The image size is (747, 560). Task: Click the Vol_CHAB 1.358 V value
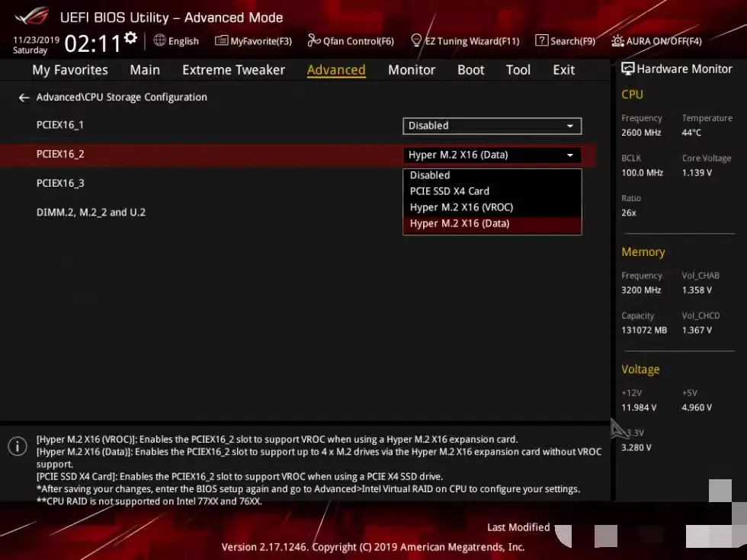pos(697,290)
